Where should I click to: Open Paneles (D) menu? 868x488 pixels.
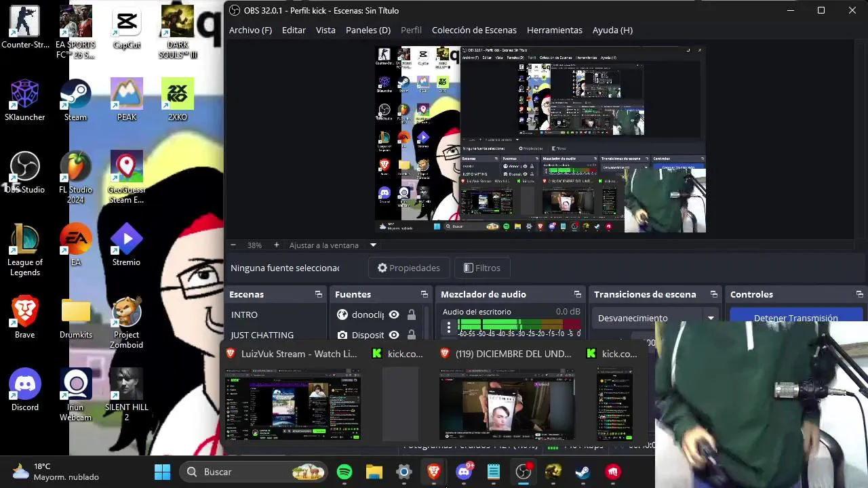pos(368,30)
